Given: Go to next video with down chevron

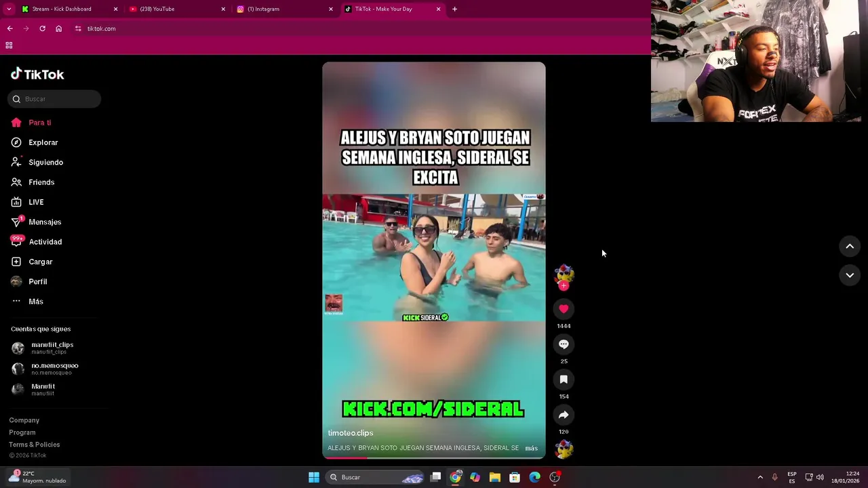Looking at the screenshot, I should click(x=850, y=275).
